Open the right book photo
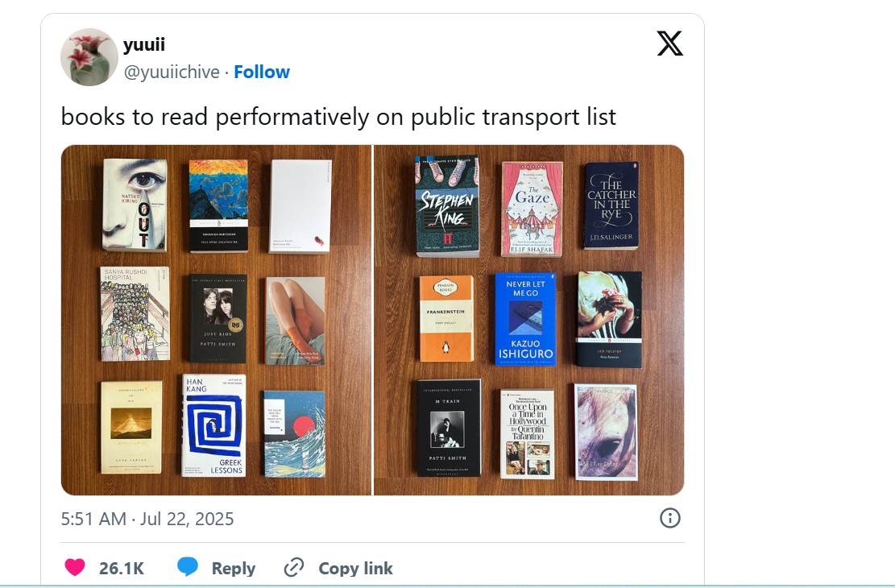Viewport: 895px width, 588px height. [x=529, y=320]
